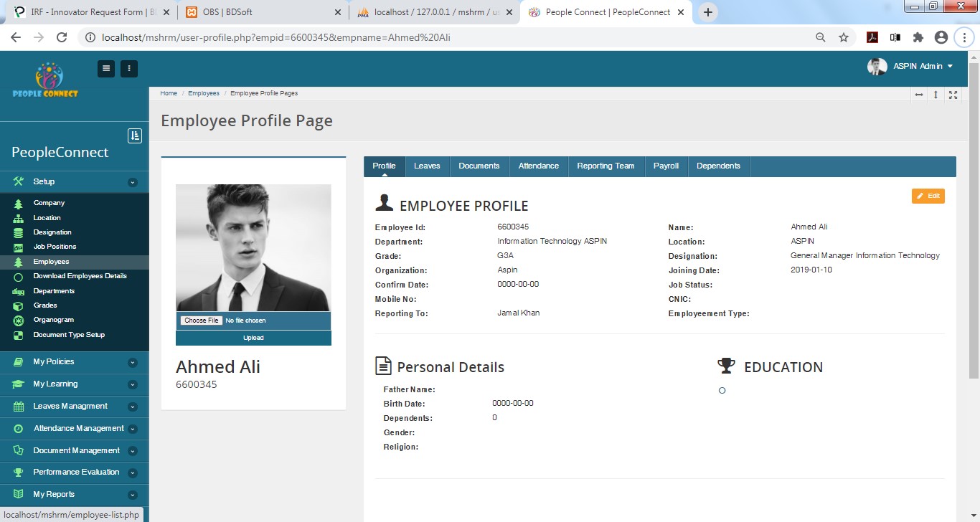The height and width of the screenshot is (522, 980).
Task: Switch to the Payroll tab
Action: coord(666,166)
